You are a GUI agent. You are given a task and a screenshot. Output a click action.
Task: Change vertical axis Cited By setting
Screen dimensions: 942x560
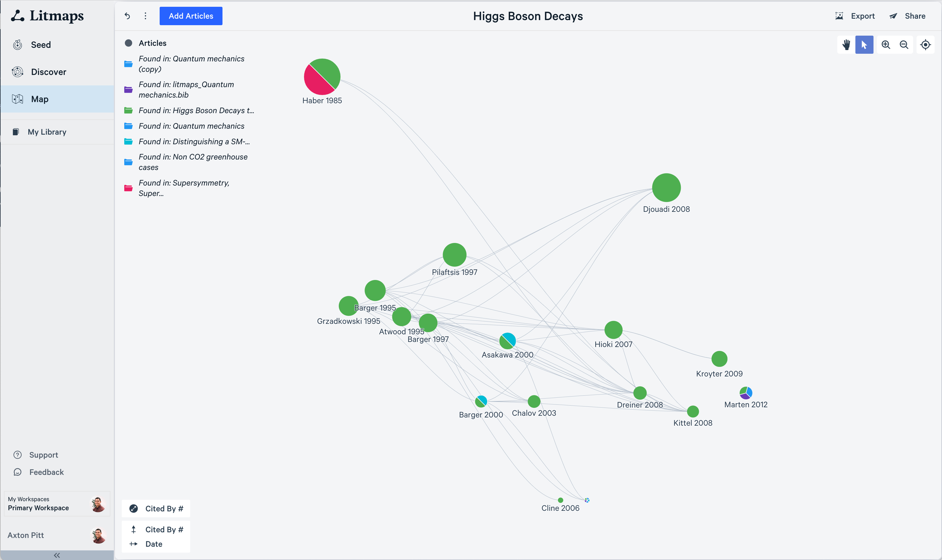tap(156, 529)
